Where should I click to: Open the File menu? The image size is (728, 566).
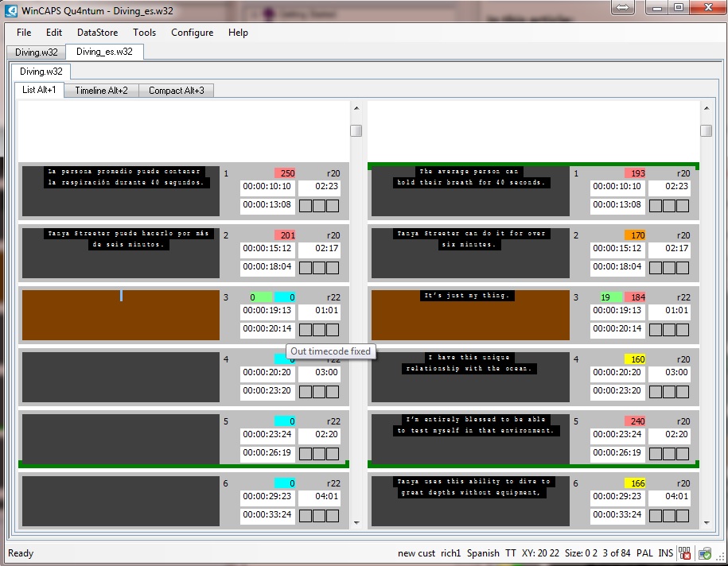pos(24,33)
